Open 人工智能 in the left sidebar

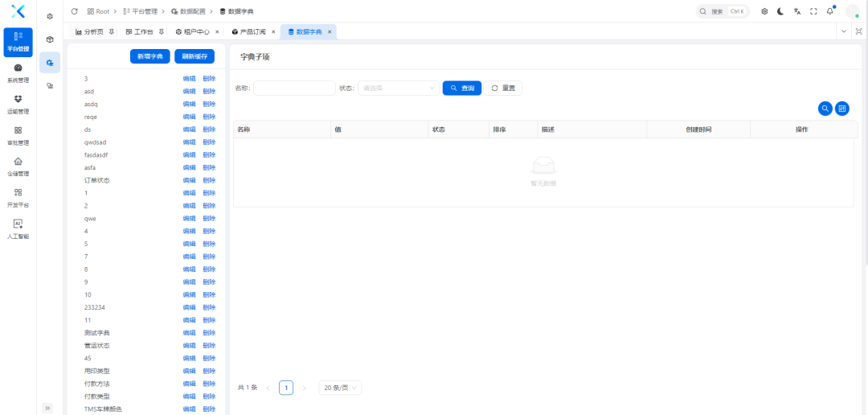[18, 228]
